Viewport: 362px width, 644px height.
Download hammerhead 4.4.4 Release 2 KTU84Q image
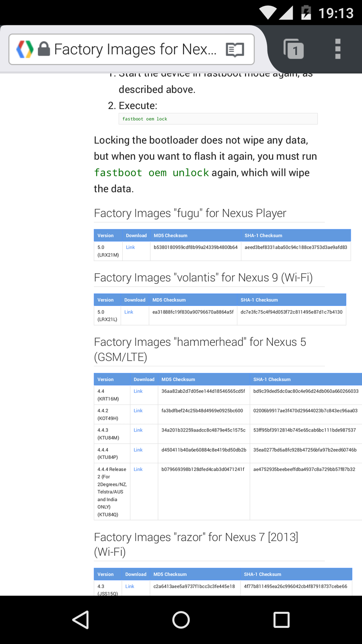pyautogui.click(x=138, y=469)
